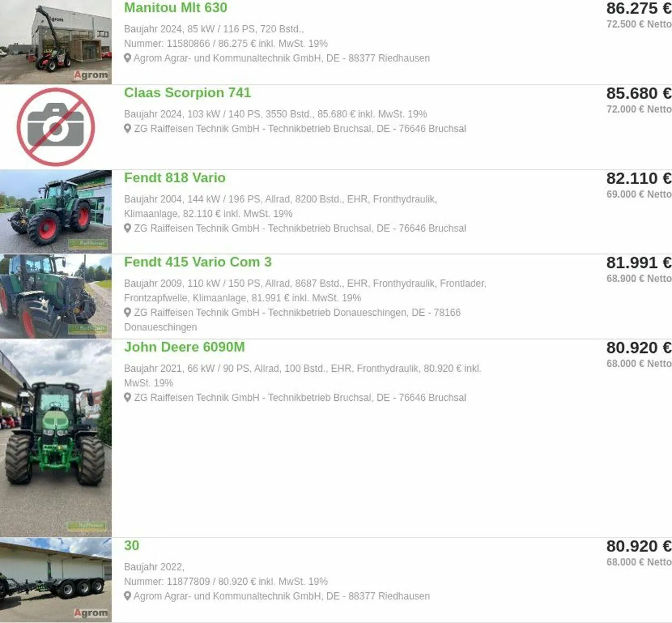Click the 86.275 € price of the Manitou
The image size is (672, 623).
click(x=639, y=9)
